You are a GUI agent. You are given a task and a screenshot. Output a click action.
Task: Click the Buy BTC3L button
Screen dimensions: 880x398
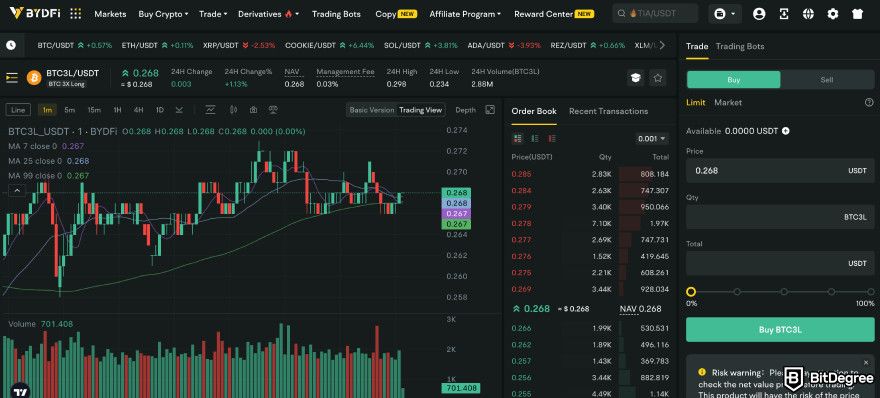[x=780, y=330]
